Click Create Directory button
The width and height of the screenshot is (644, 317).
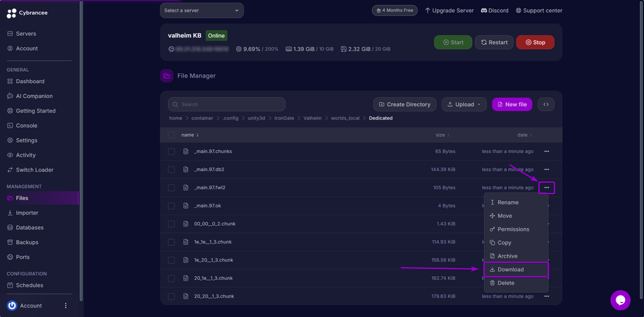pyautogui.click(x=404, y=104)
